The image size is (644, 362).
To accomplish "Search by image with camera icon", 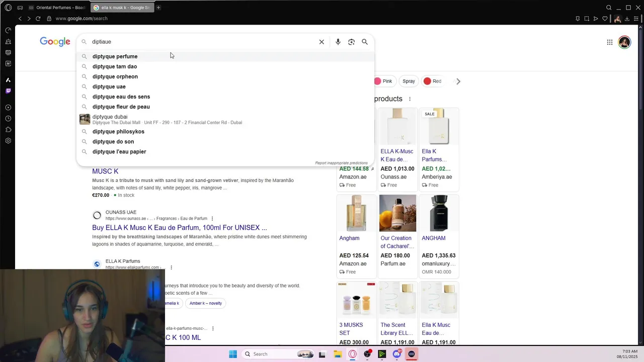I will click(x=351, y=42).
